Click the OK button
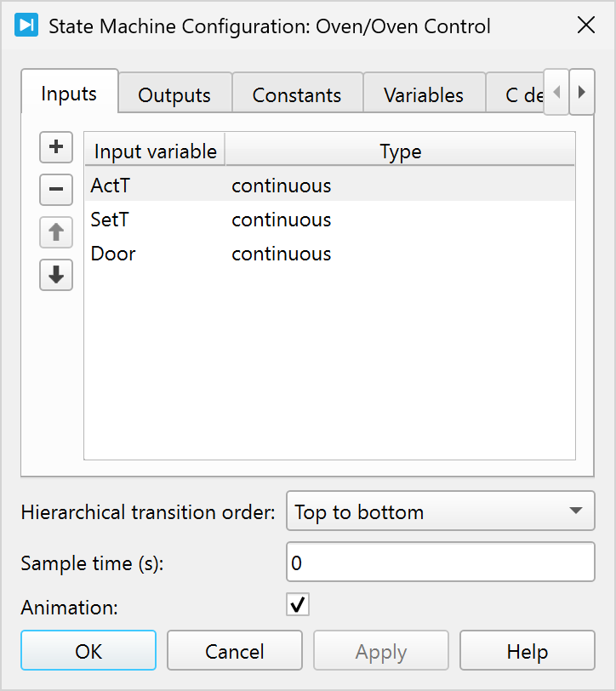The height and width of the screenshot is (691, 616). (88, 652)
